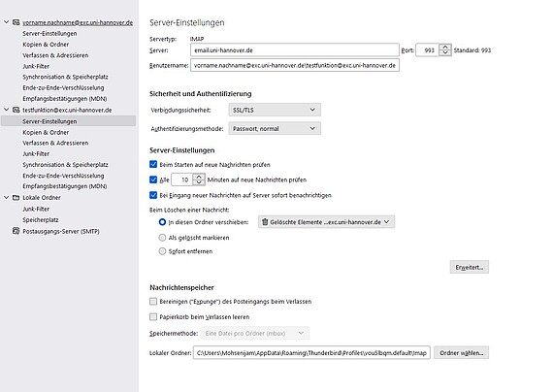Open Junk-Filter under vorname.nachname account
The height and width of the screenshot is (392, 553).
36,66
